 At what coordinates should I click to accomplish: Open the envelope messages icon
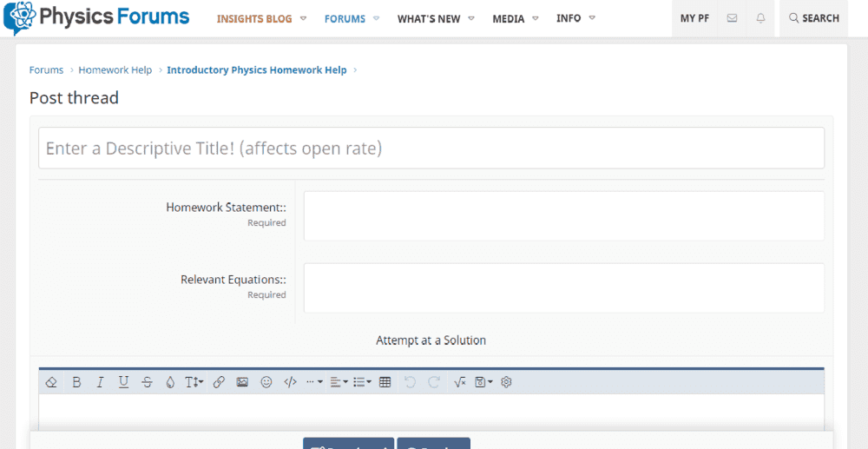click(732, 18)
